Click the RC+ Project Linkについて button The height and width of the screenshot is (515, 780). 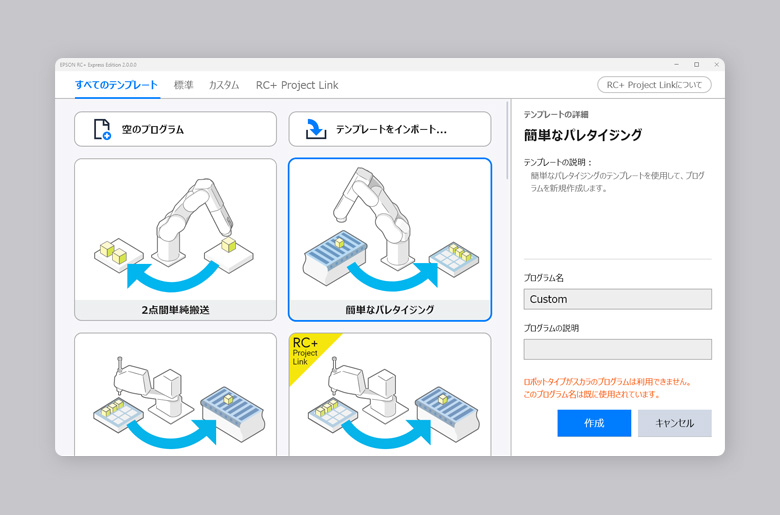point(654,85)
